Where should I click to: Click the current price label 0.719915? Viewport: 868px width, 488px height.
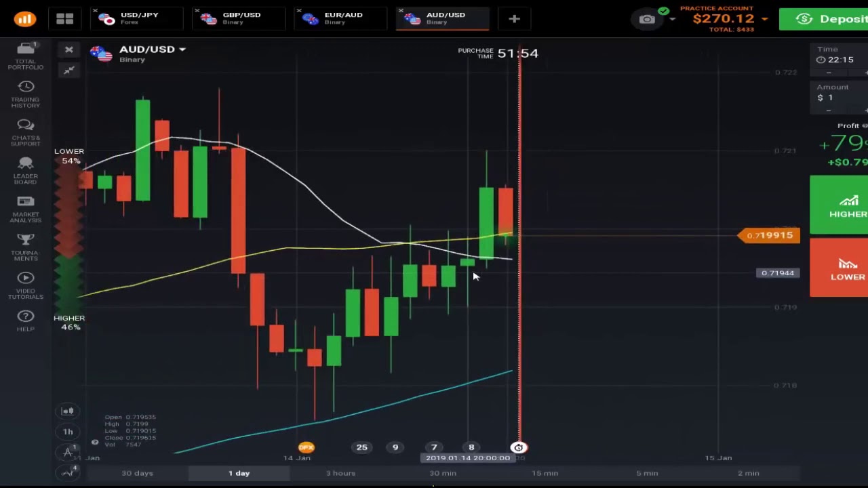pyautogui.click(x=769, y=235)
